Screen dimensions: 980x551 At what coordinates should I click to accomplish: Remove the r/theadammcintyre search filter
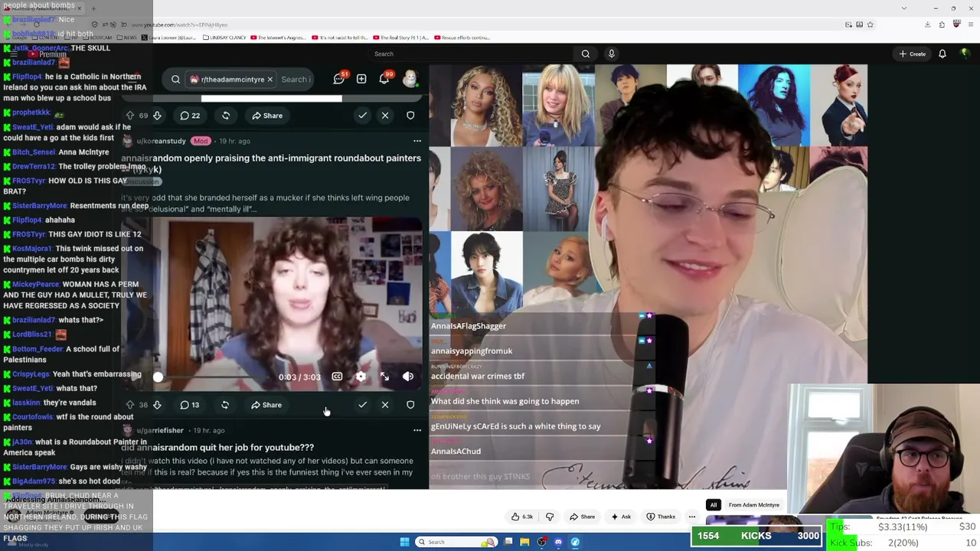[x=269, y=80]
